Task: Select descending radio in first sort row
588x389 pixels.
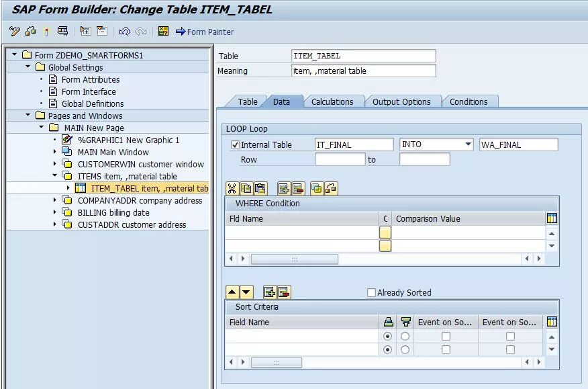Action: coord(405,337)
